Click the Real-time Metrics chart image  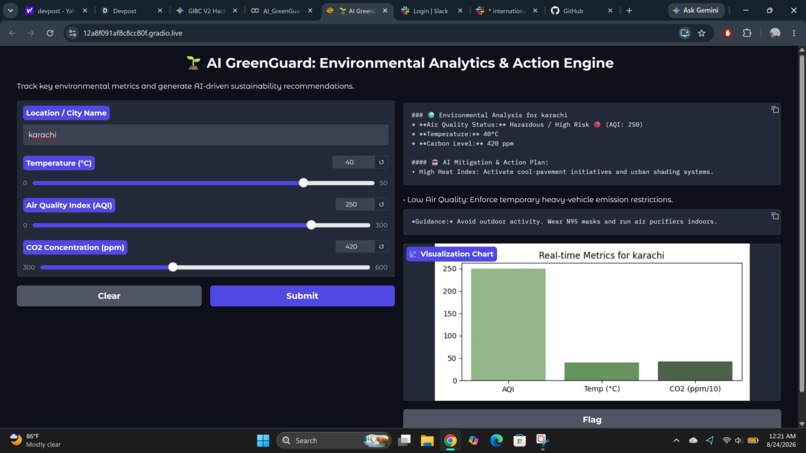tap(592, 322)
